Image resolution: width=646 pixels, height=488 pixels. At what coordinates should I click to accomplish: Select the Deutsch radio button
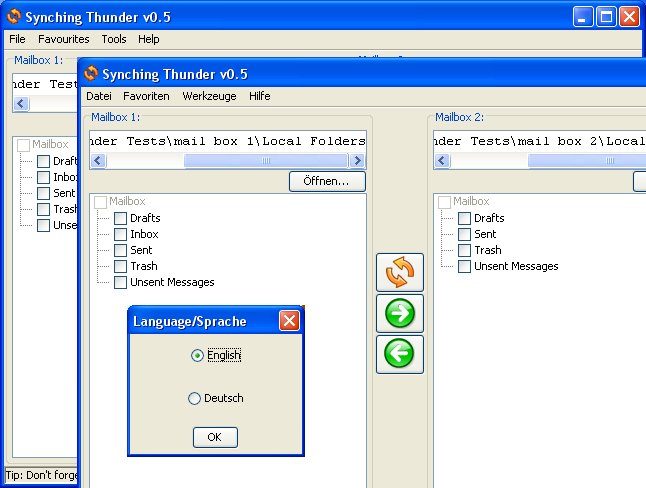tap(195, 398)
